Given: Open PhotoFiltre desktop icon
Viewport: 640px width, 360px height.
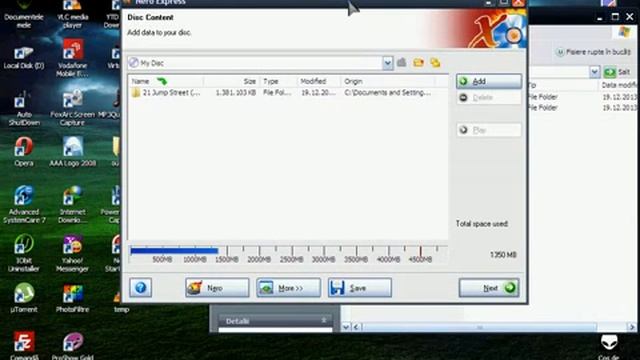Looking at the screenshot, I should point(72,298).
